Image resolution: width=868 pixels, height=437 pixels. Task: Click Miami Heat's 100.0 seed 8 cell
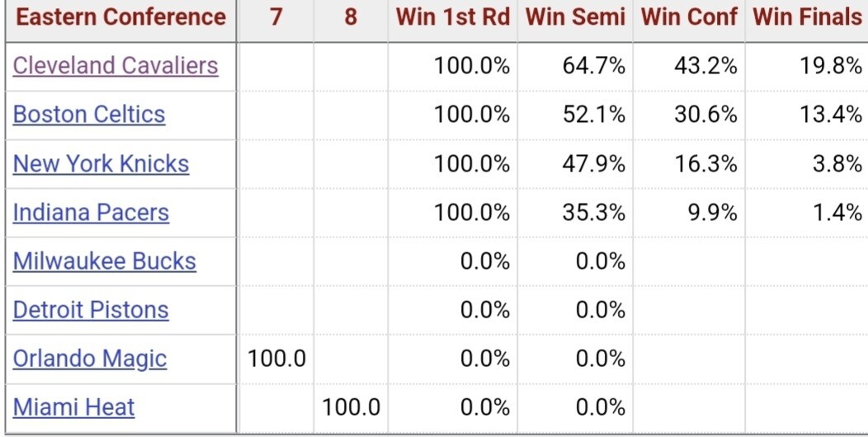[351, 407]
